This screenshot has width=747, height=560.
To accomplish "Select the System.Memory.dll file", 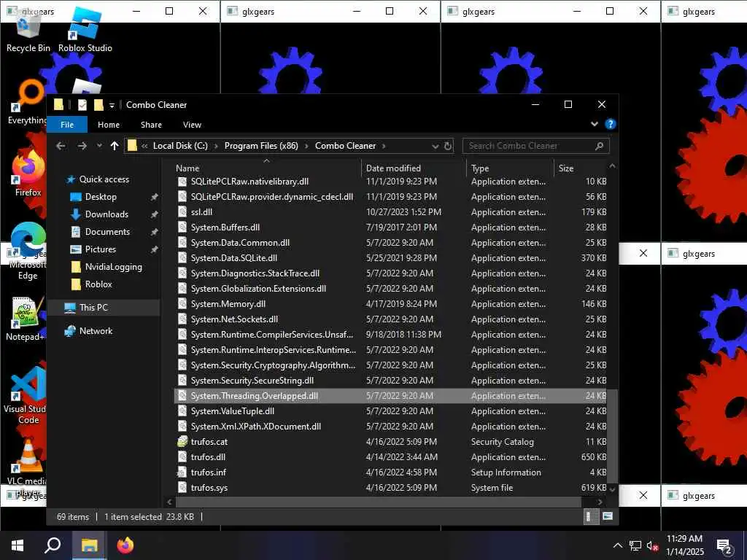I will click(391, 304).
